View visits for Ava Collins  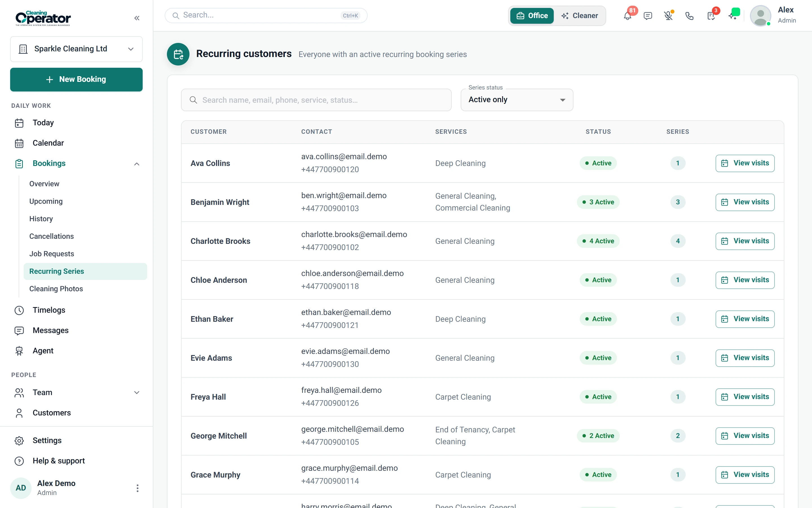click(x=745, y=163)
